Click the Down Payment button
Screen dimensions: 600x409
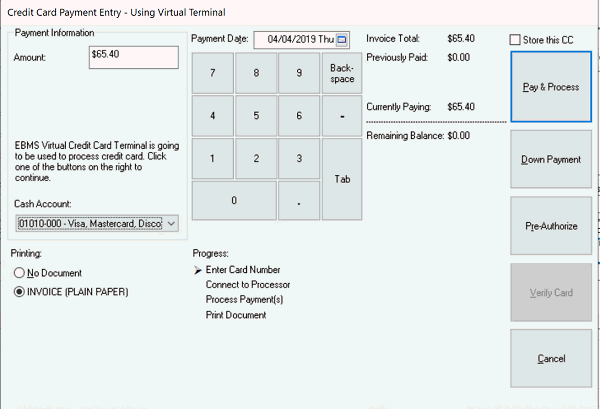551,159
